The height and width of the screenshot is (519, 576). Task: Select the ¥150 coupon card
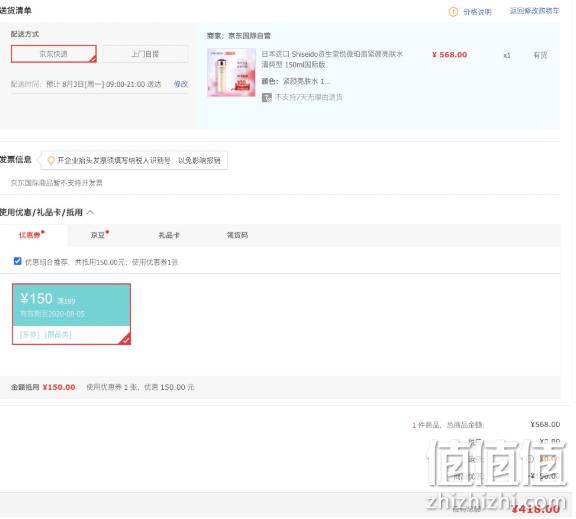coord(71,314)
